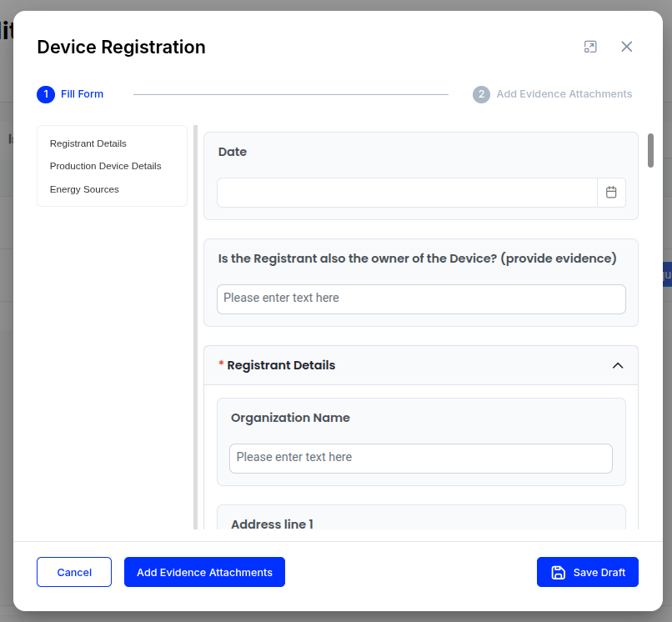Go to Add Evidence Attachments step label

[x=564, y=94]
